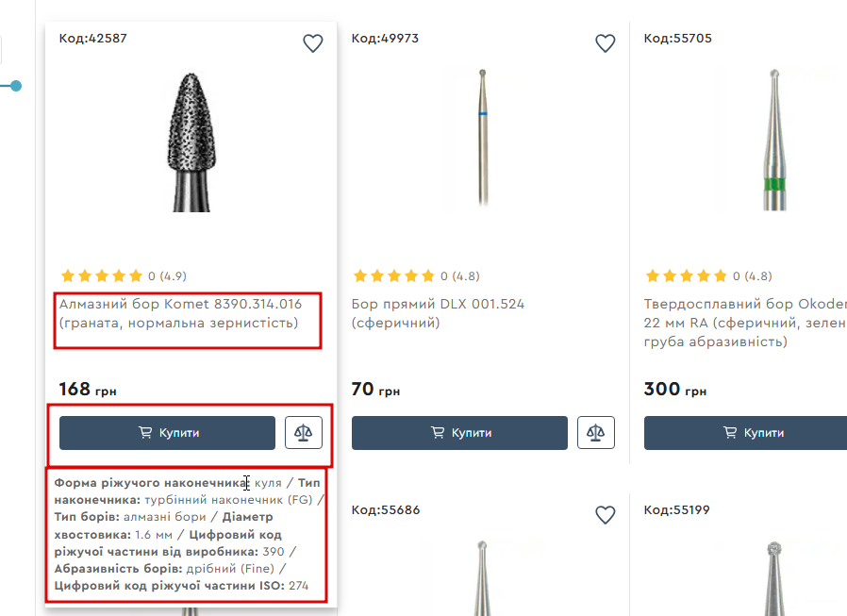This screenshot has height=616, width=847.
Task: Buy the DLX 001.524 straight bur
Action: coord(459,433)
